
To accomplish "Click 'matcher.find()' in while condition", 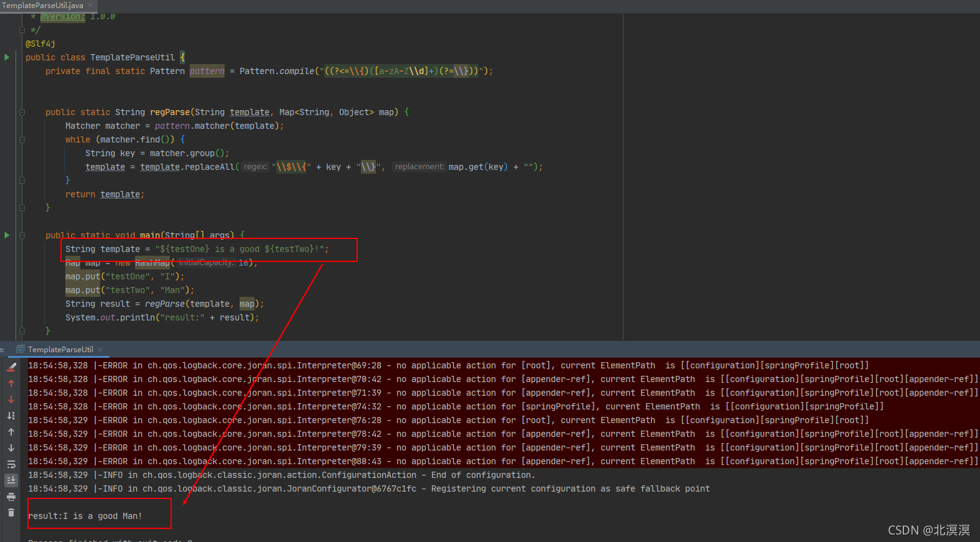I will point(135,139).
